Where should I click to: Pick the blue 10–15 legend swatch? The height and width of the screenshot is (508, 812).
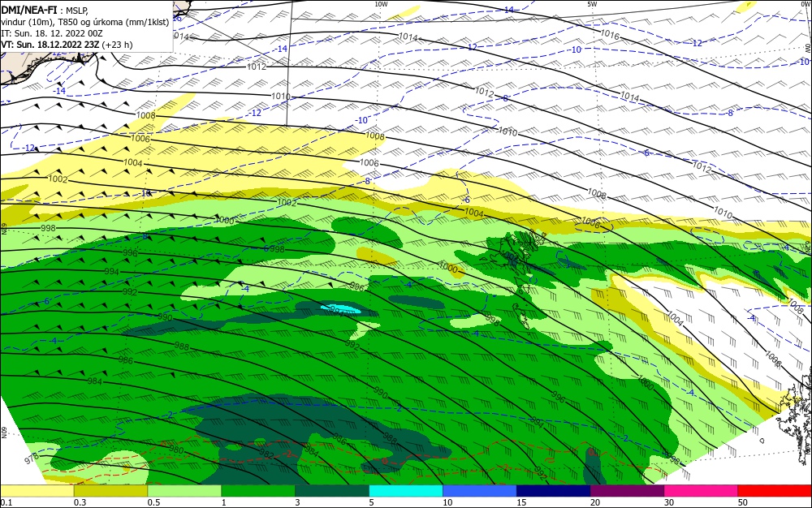click(x=480, y=491)
